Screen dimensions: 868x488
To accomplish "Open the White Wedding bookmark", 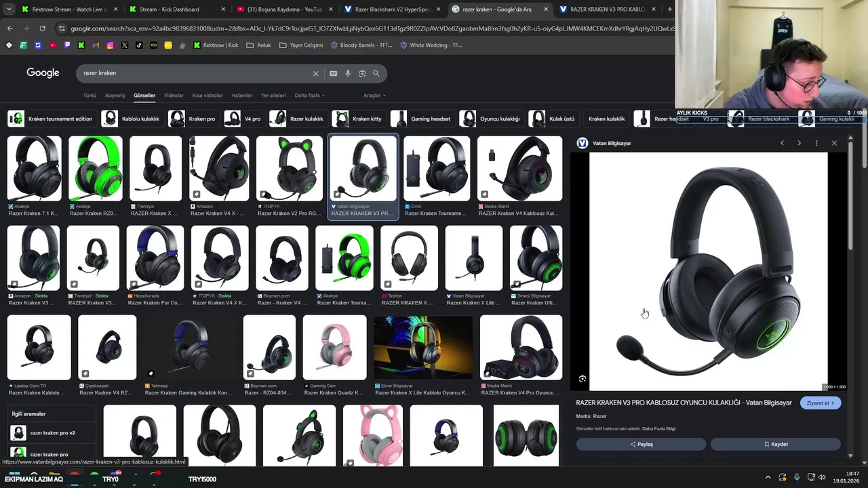I will pyautogui.click(x=431, y=45).
